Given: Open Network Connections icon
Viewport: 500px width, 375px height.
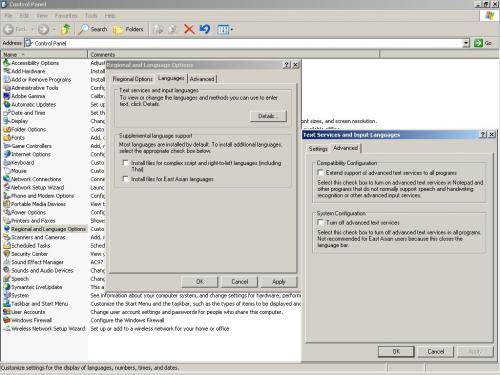Looking at the screenshot, I should coord(7,179).
